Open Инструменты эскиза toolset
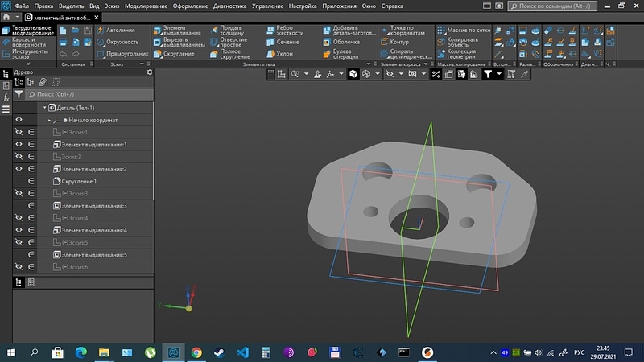The width and height of the screenshot is (644, 362). [28, 54]
